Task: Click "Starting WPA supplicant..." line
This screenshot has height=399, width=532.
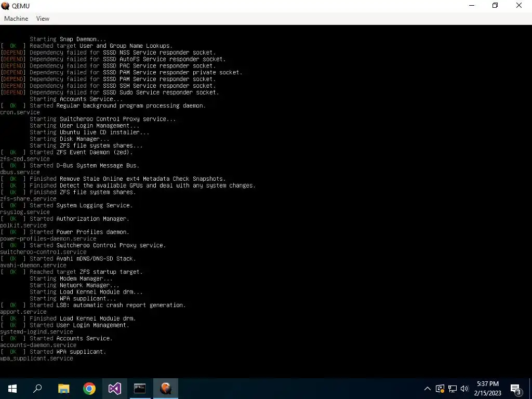Action: point(73,299)
